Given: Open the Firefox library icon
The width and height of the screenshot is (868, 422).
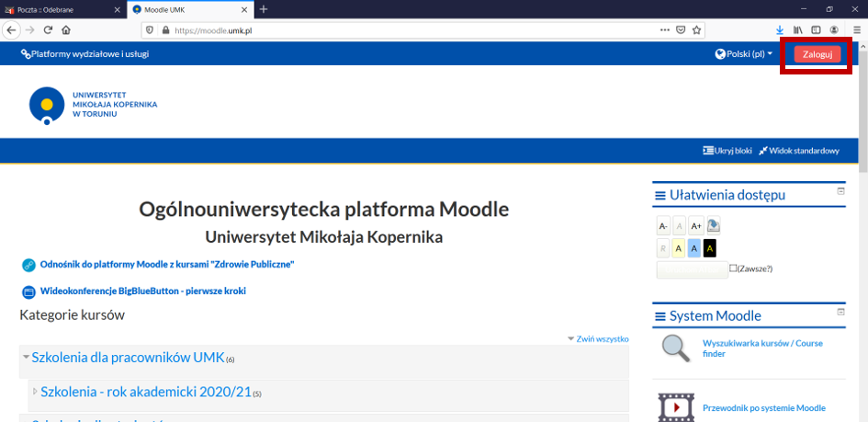Looking at the screenshot, I should [797, 30].
